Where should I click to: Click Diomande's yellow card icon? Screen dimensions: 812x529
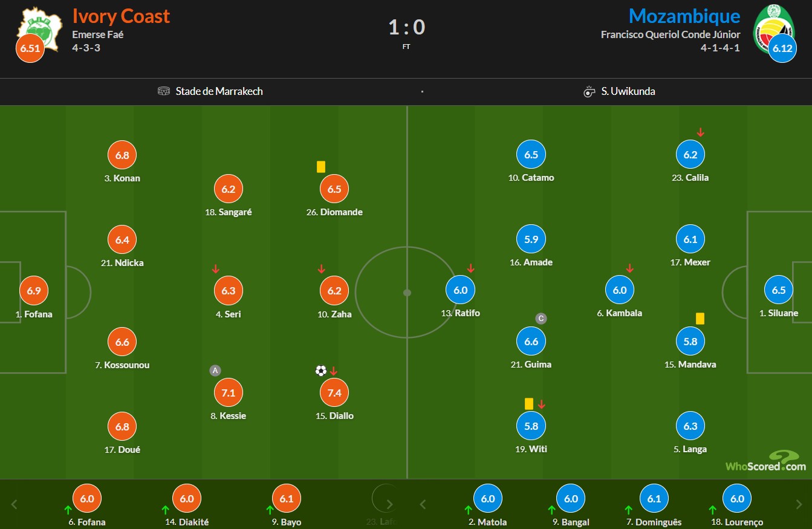tap(321, 166)
